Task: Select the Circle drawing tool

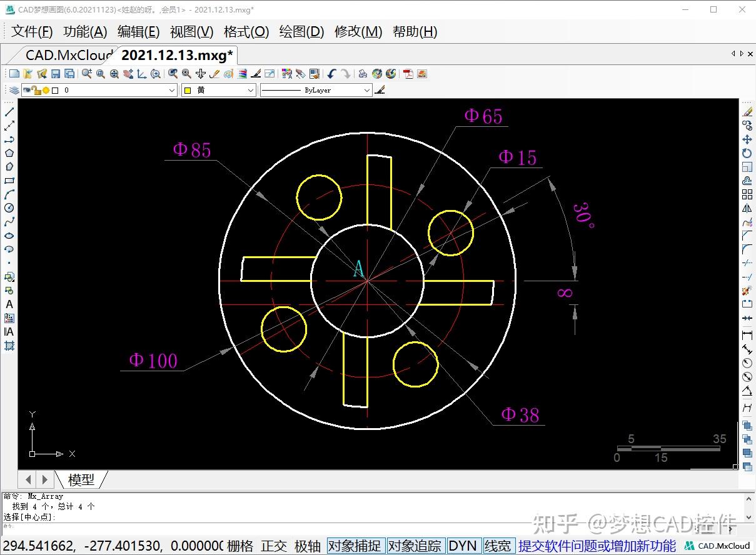Action: coord(9,208)
